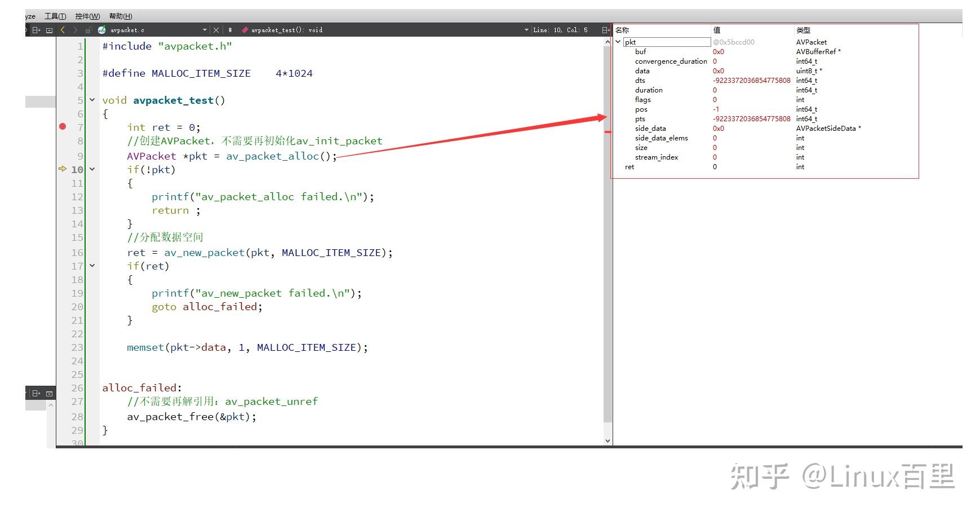Select the side_data member row
980x516 pixels.
765,128
